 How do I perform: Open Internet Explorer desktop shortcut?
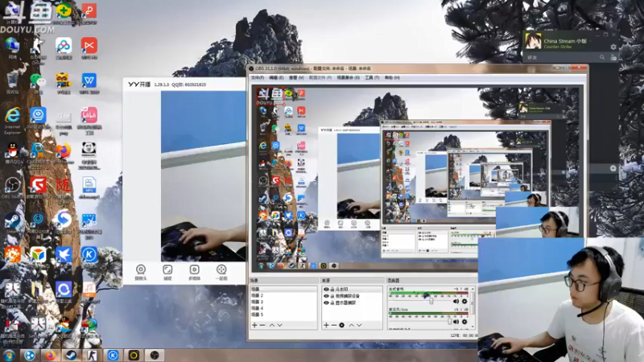12,121
